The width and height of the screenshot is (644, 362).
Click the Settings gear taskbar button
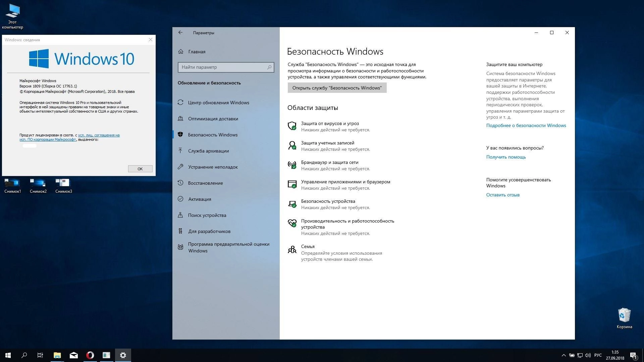[x=123, y=355]
